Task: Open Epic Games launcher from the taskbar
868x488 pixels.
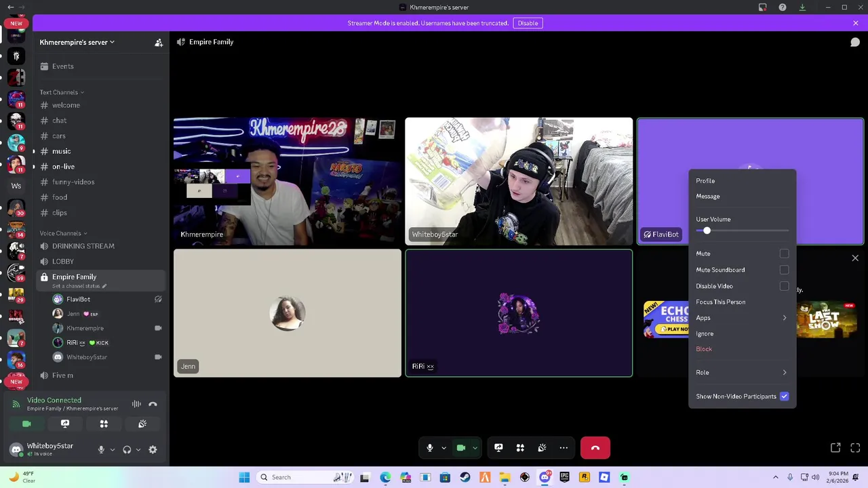Action: (x=564, y=477)
